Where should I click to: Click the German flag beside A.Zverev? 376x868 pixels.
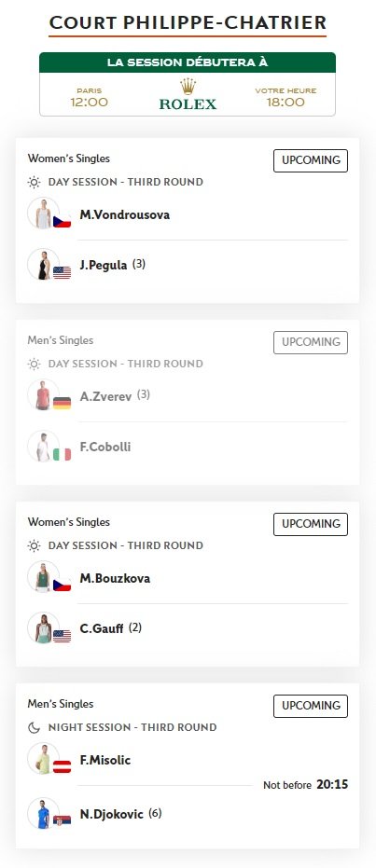click(62, 403)
